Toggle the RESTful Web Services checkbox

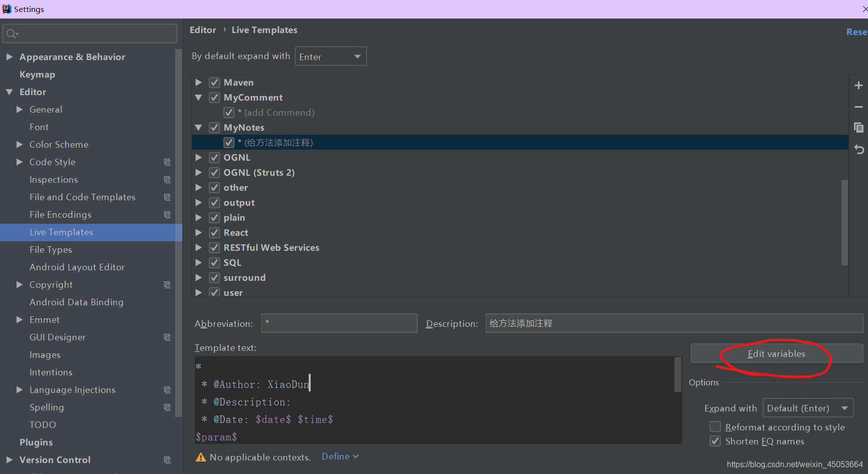(215, 248)
